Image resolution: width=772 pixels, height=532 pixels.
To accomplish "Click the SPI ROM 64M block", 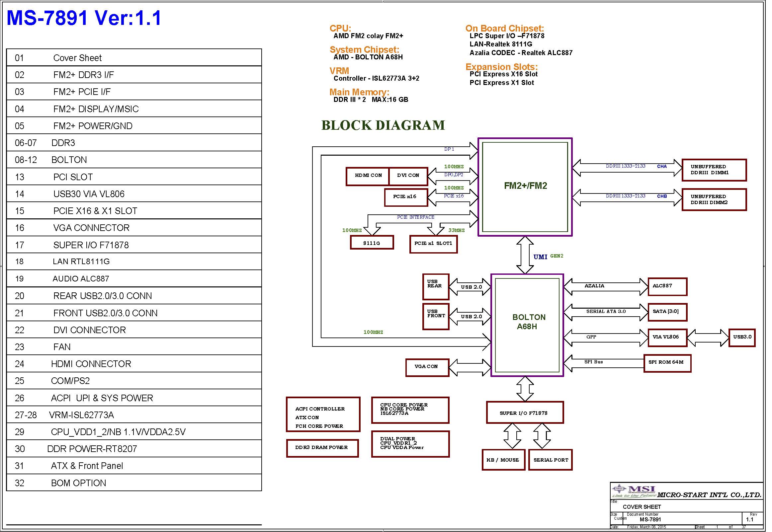I will click(x=667, y=363).
